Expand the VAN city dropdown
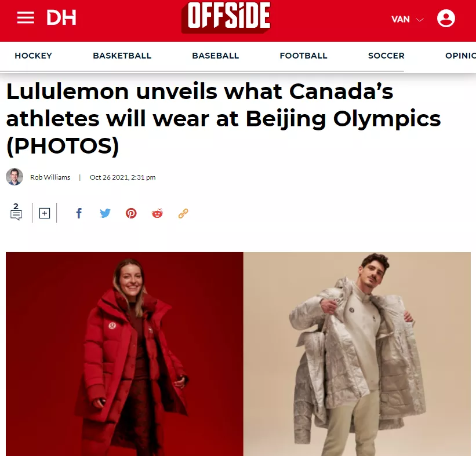Image resolution: width=476 pixels, height=456 pixels. click(408, 20)
